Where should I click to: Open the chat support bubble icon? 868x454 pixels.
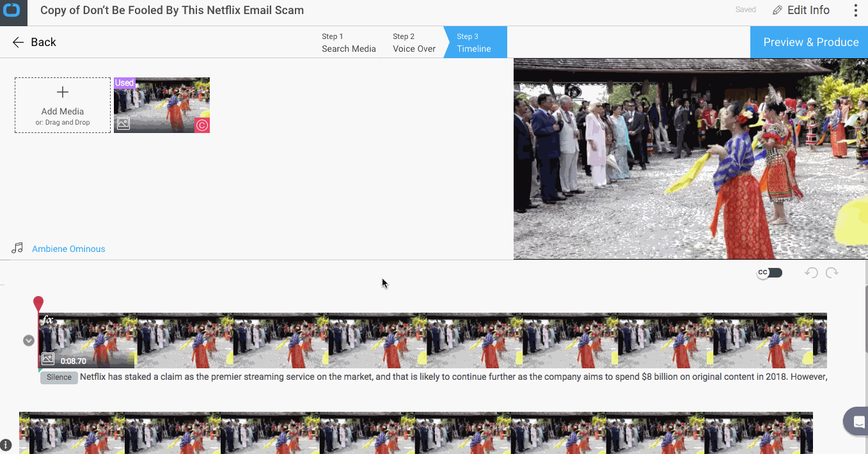[x=856, y=421]
